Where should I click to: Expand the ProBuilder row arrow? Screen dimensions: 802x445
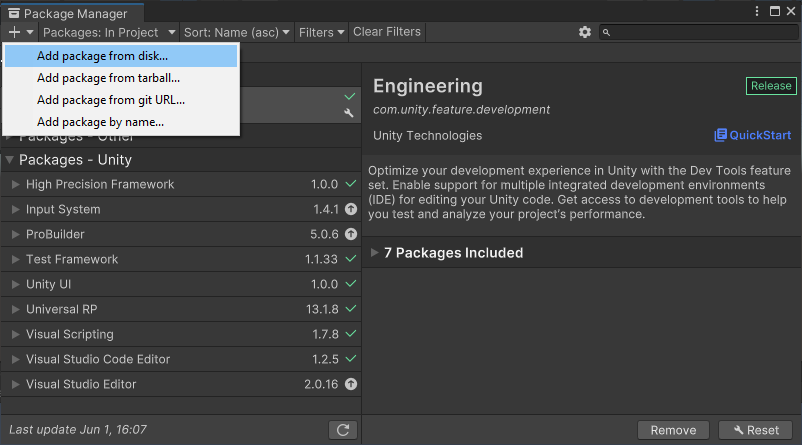[15, 234]
